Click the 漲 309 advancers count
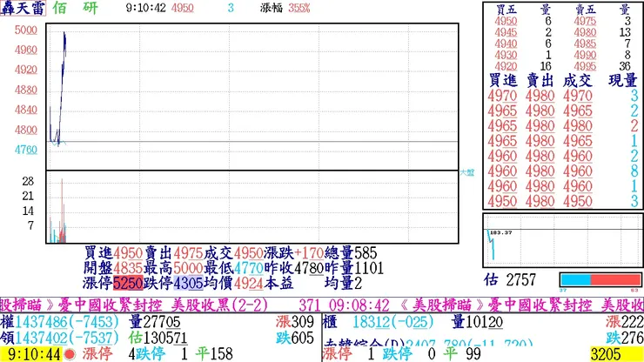The width and height of the screenshot is (644, 362). (295, 322)
